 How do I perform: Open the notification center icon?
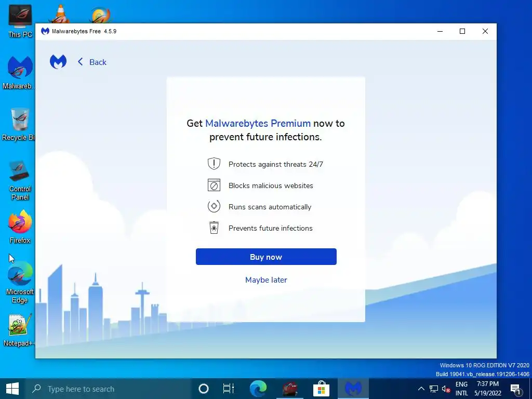515,389
